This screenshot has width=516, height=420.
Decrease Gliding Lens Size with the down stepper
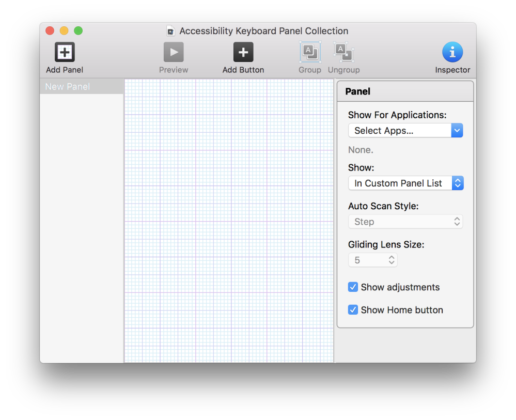coord(392,262)
